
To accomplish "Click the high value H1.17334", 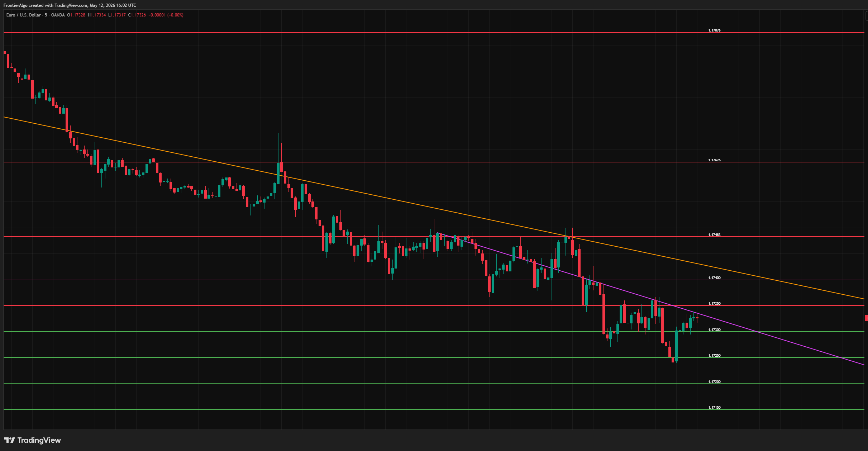I will (97, 15).
